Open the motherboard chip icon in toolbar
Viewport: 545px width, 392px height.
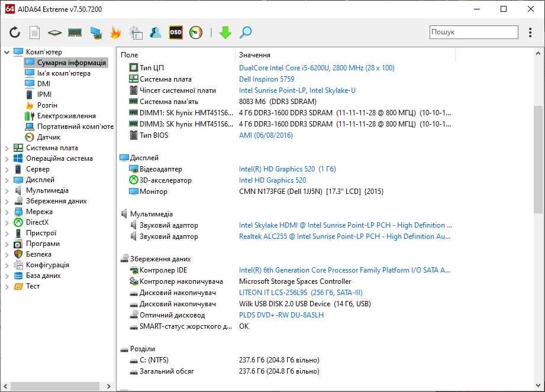click(x=54, y=33)
